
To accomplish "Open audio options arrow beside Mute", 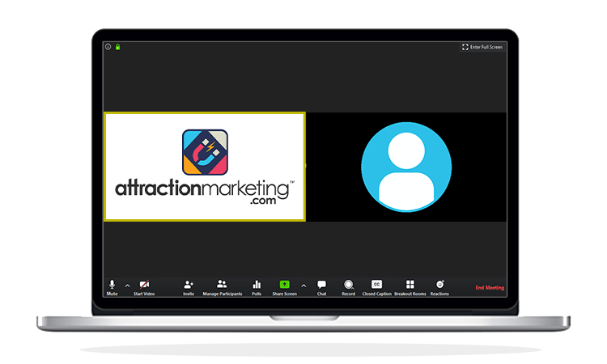I will pyautogui.click(x=127, y=286).
